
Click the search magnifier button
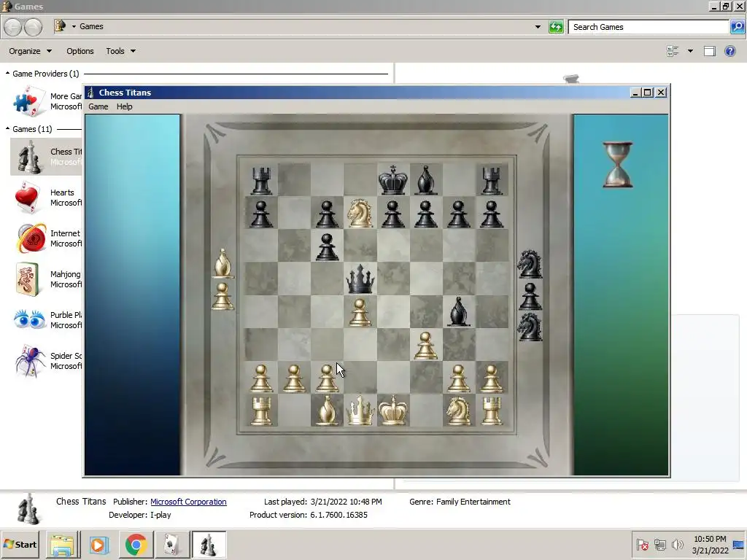[737, 27]
